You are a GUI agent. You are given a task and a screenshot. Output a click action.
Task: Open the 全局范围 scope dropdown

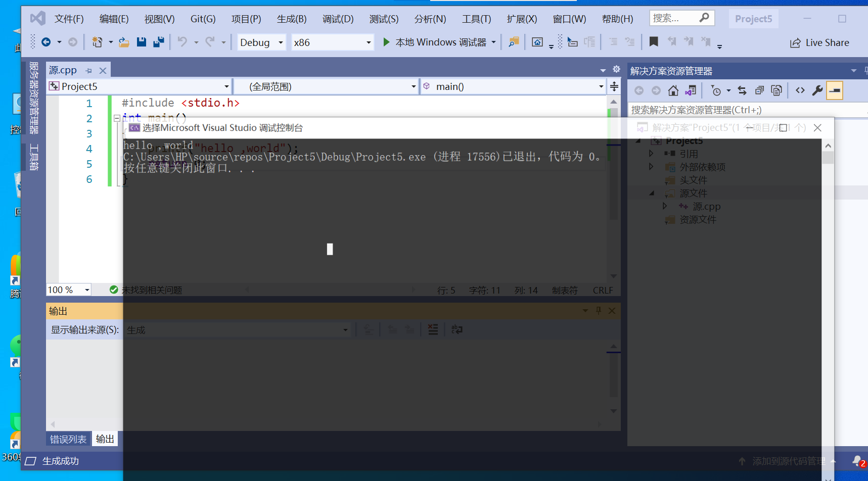[414, 86]
